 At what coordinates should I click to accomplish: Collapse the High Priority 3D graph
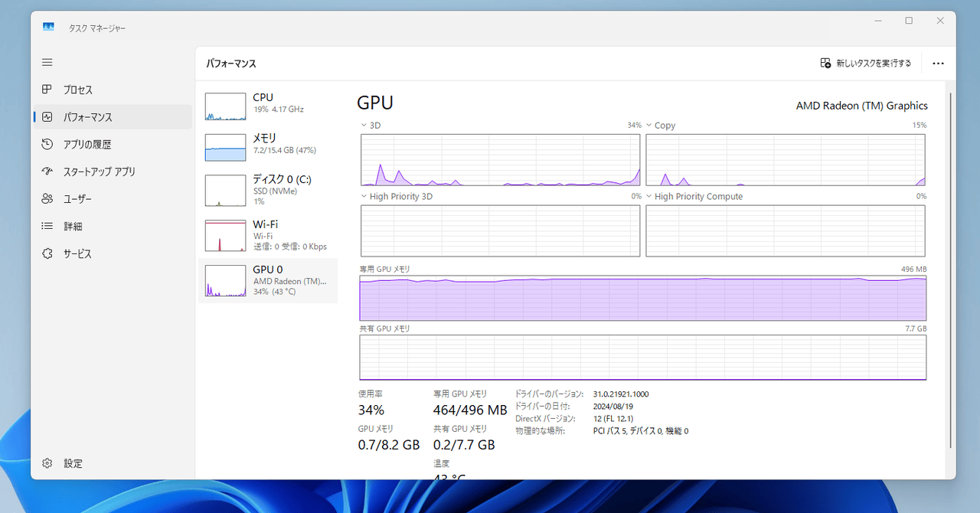click(x=363, y=196)
